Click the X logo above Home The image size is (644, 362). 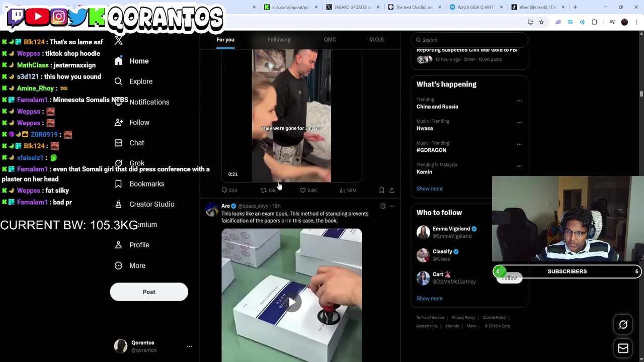coord(119,41)
